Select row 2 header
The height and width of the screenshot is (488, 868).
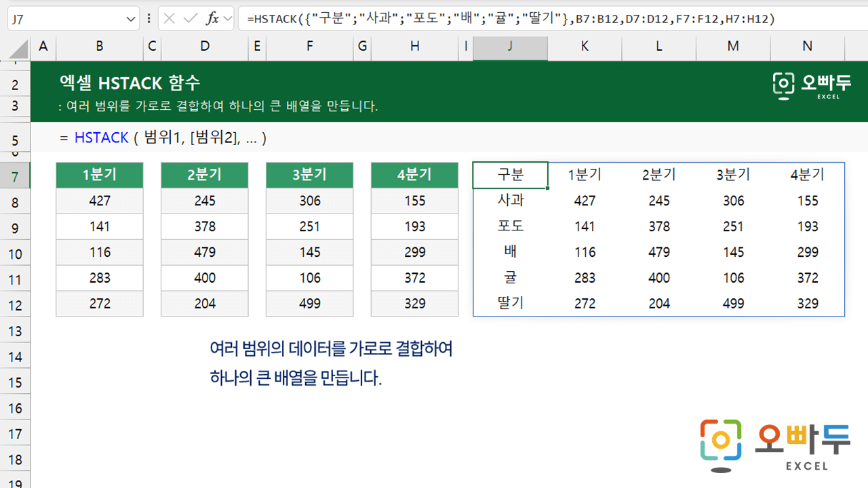point(16,84)
